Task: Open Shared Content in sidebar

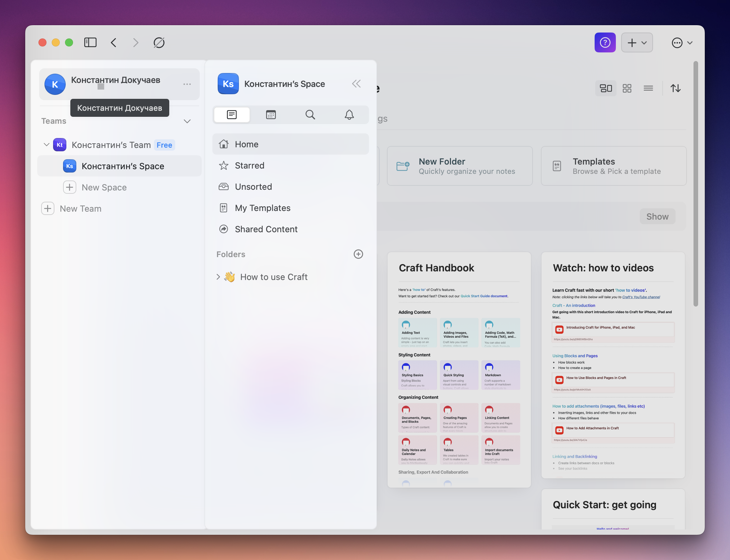Action: coord(266,229)
